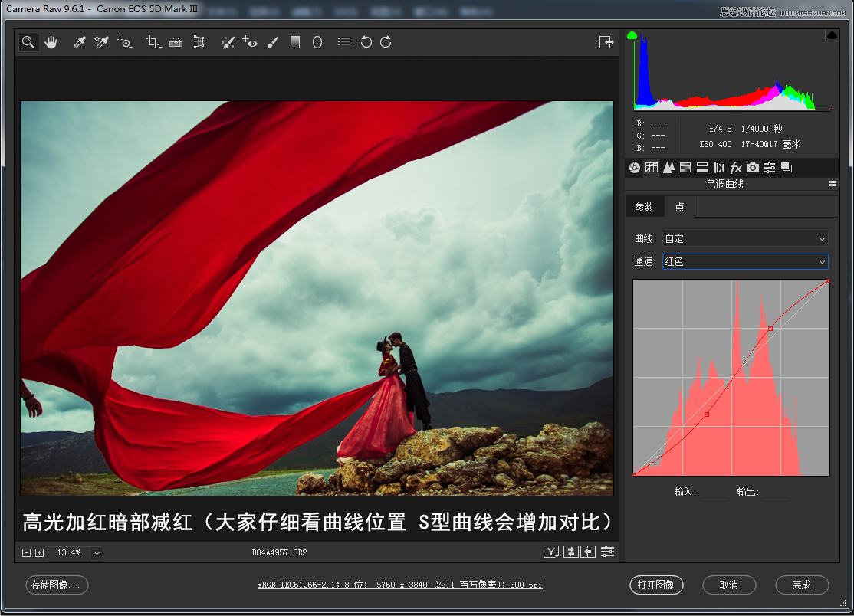The width and height of the screenshot is (854, 616).
Task: Open the preferences list icon
Action: (344, 41)
